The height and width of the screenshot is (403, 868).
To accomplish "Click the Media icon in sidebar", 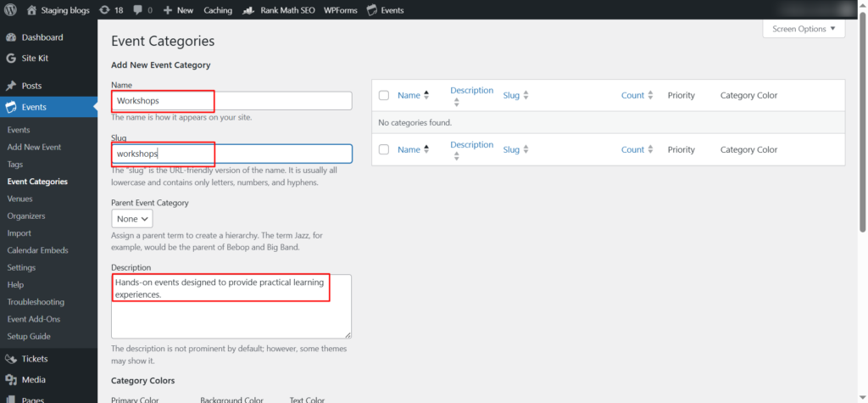I will click(x=10, y=380).
